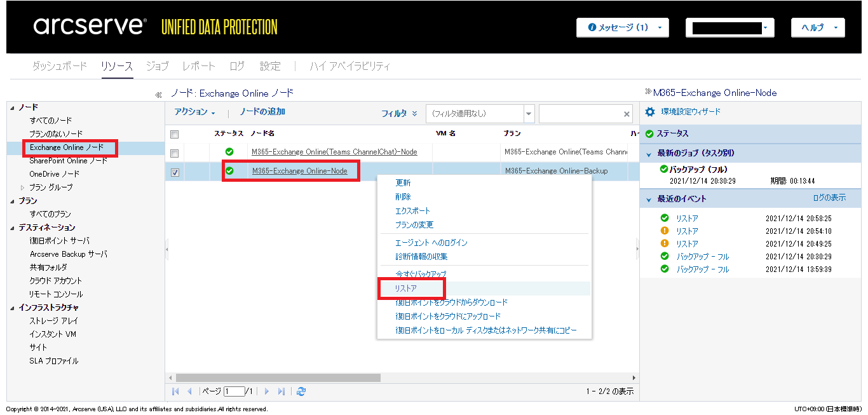The height and width of the screenshot is (415, 868).
Task: Go to previous page arrow icon
Action: click(x=189, y=391)
